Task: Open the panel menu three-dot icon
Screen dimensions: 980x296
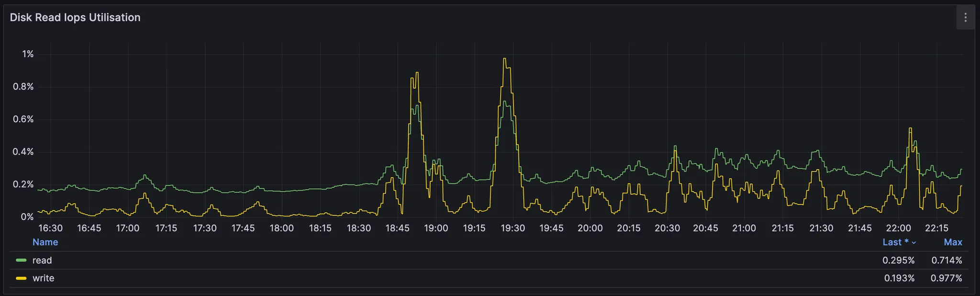Action: click(x=965, y=18)
